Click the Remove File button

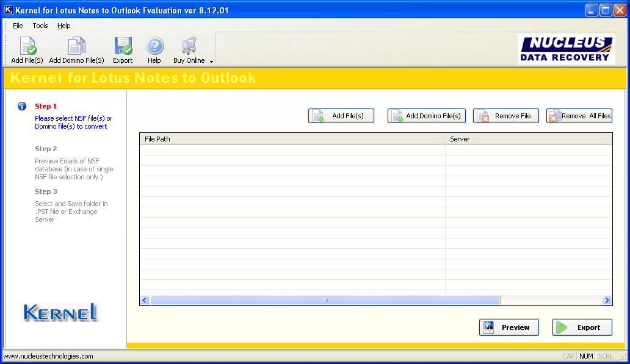(x=506, y=116)
